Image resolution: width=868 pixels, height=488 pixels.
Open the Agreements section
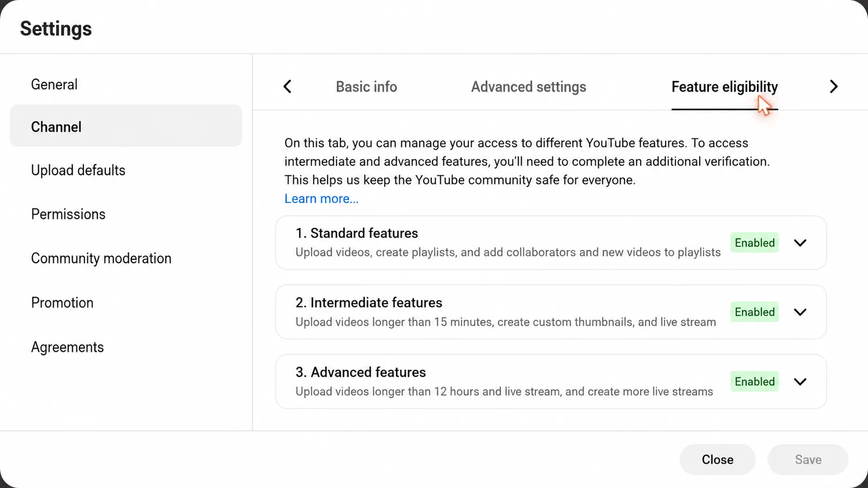point(67,347)
